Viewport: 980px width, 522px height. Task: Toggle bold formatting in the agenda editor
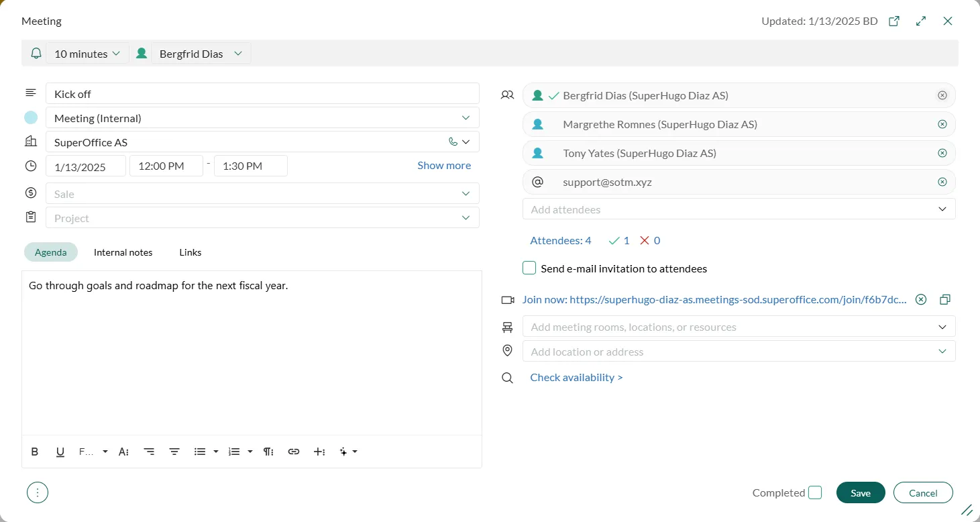pos(35,452)
